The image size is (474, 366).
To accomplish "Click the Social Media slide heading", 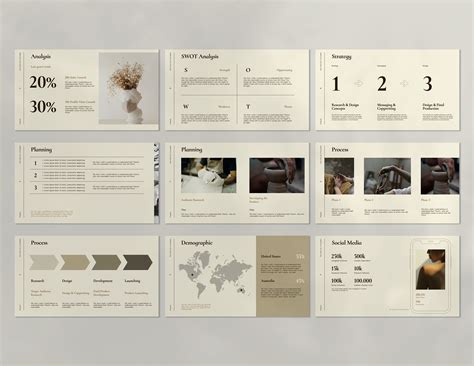I will (x=346, y=243).
